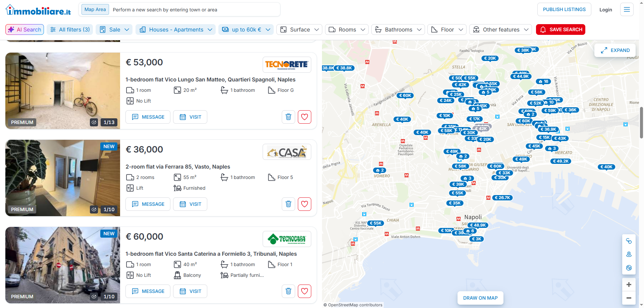Click the route drawing icon on map
The height and width of the screenshot is (308, 644).
click(x=629, y=241)
